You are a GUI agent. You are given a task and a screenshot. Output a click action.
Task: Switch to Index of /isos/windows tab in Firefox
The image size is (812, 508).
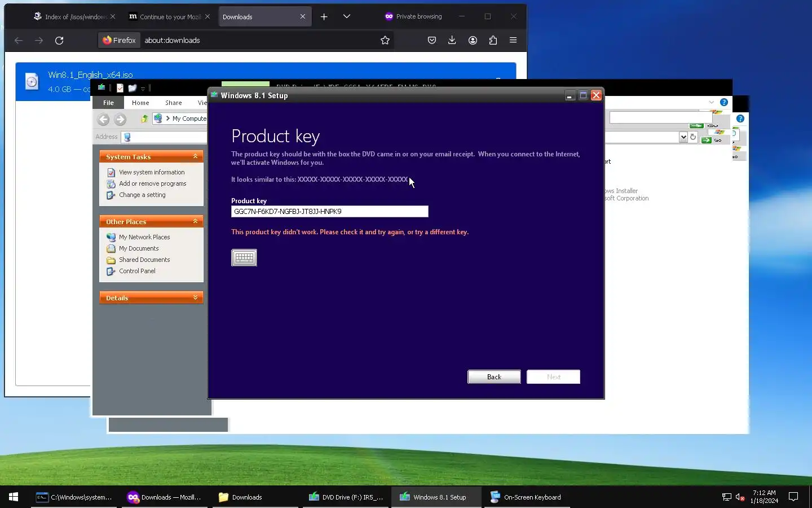[x=74, y=17]
